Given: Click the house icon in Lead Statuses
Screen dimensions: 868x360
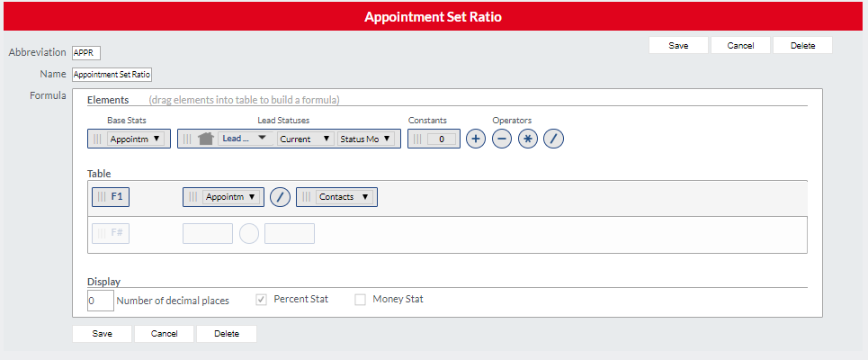Looking at the screenshot, I should click(206, 139).
